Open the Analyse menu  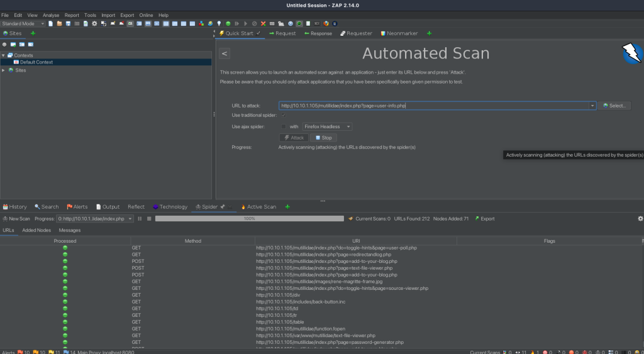click(x=50, y=15)
